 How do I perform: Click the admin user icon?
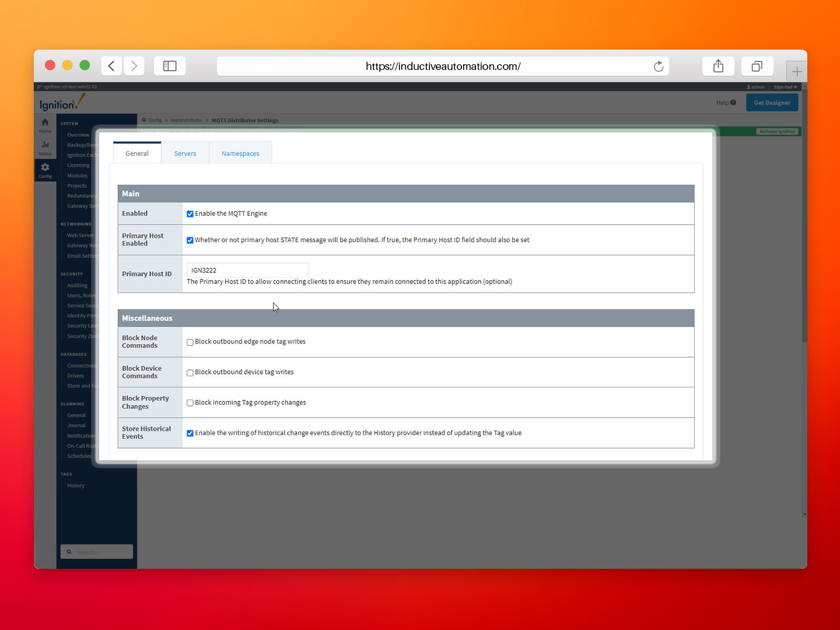[748, 87]
